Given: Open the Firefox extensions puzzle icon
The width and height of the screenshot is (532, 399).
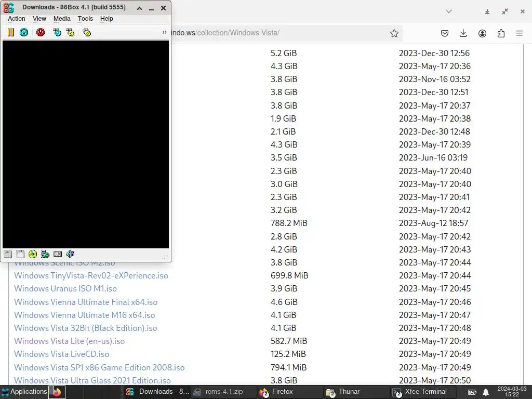Looking at the screenshot, I should 501,33.
